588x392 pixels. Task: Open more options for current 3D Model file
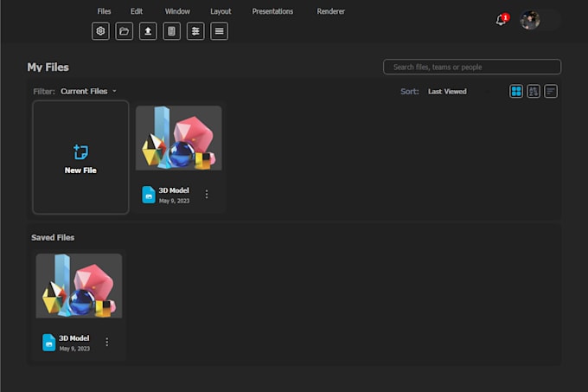(207, 194)
